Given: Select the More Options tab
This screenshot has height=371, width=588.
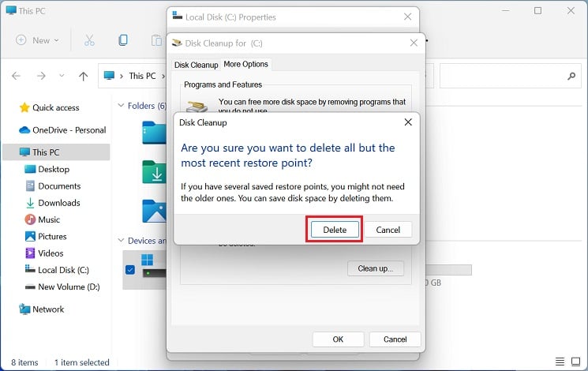Looking at the screenshot, I should point(245,64).
